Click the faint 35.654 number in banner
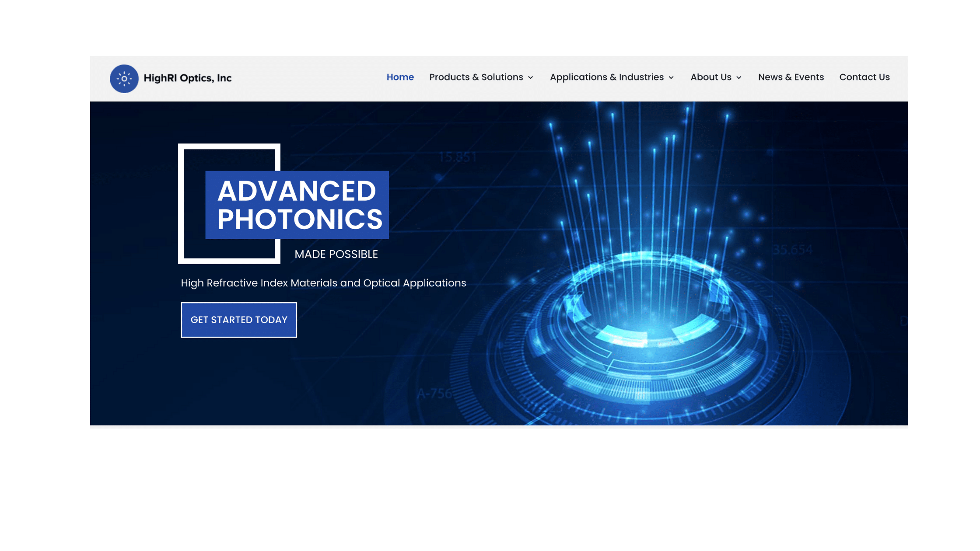The image size is (980, 551). [x=792, y=250]
